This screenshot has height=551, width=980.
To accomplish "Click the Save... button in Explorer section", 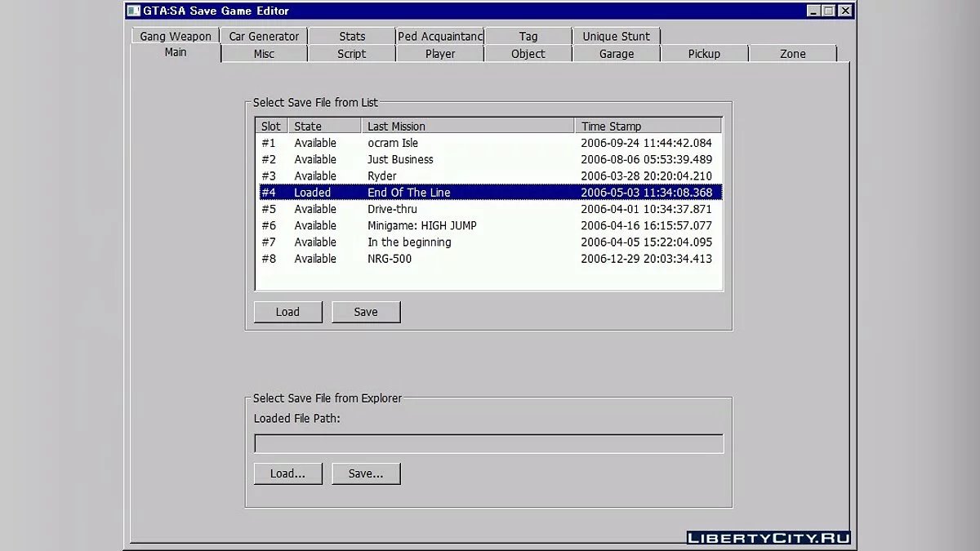I will (x=366, y=473).
